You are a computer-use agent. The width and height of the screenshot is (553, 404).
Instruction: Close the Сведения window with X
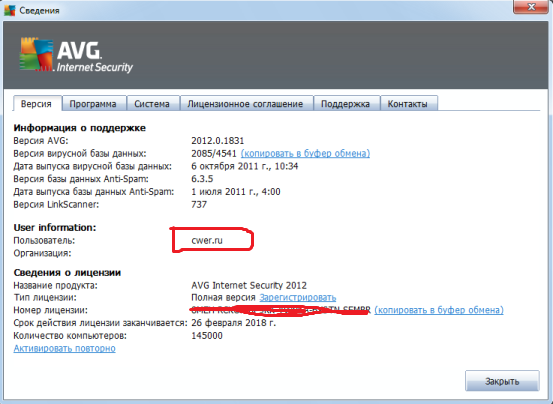tap(531, 7)
